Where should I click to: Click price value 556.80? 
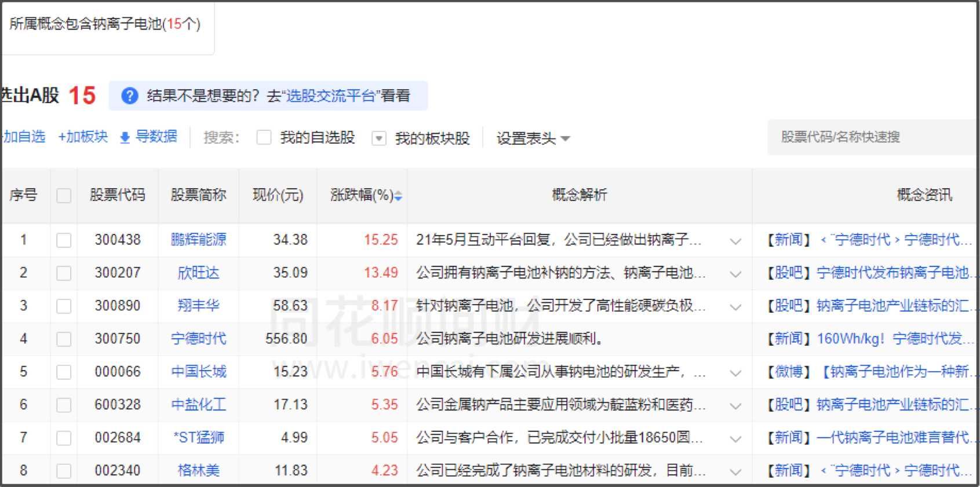(x=286, y=339)
